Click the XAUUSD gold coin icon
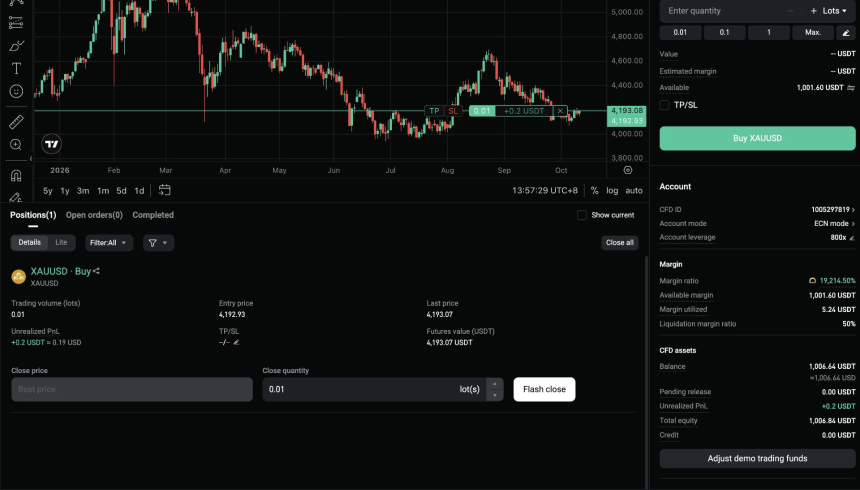The height and width of the screenshot is (490, 860). tap(19, 276)
